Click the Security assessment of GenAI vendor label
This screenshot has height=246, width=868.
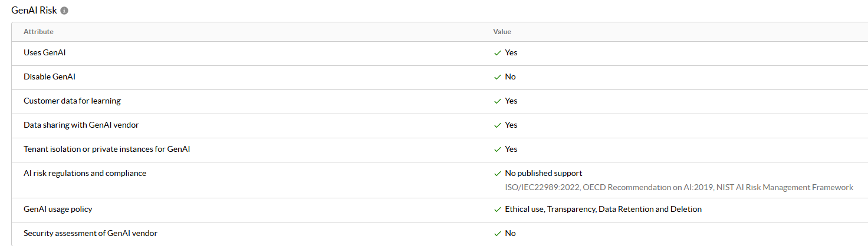tap(90, 234)
